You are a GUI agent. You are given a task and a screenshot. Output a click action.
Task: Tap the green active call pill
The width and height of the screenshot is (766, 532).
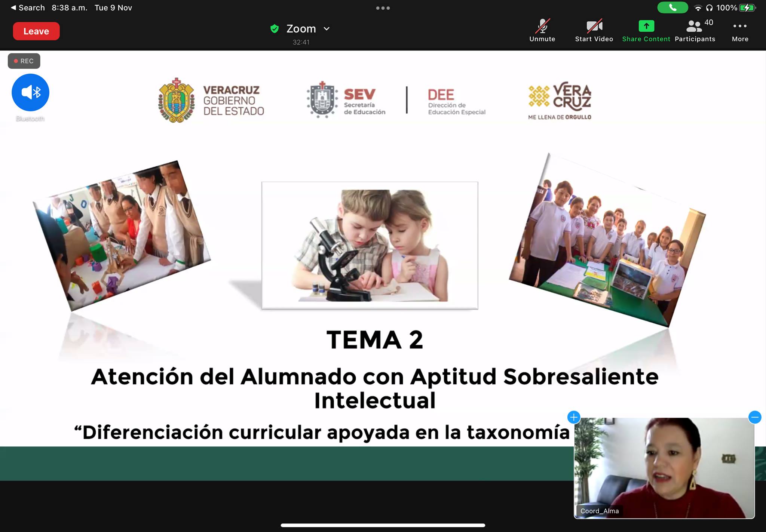click(672, 7)
